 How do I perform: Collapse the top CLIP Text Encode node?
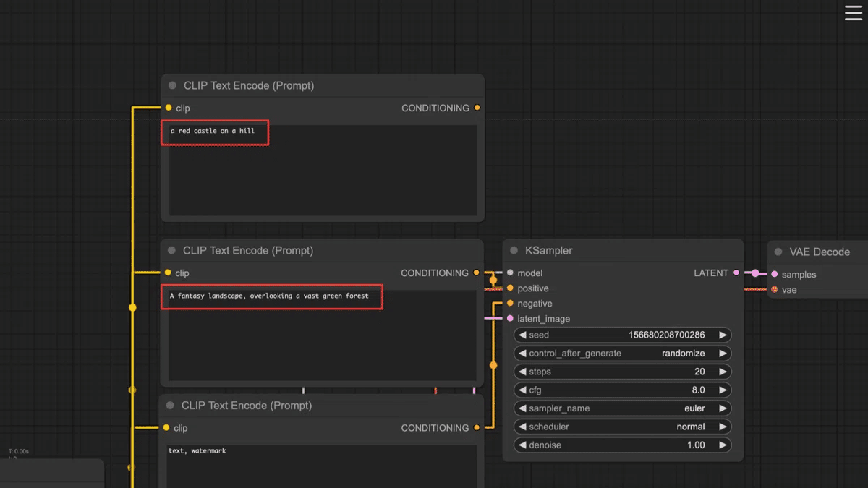172,85
